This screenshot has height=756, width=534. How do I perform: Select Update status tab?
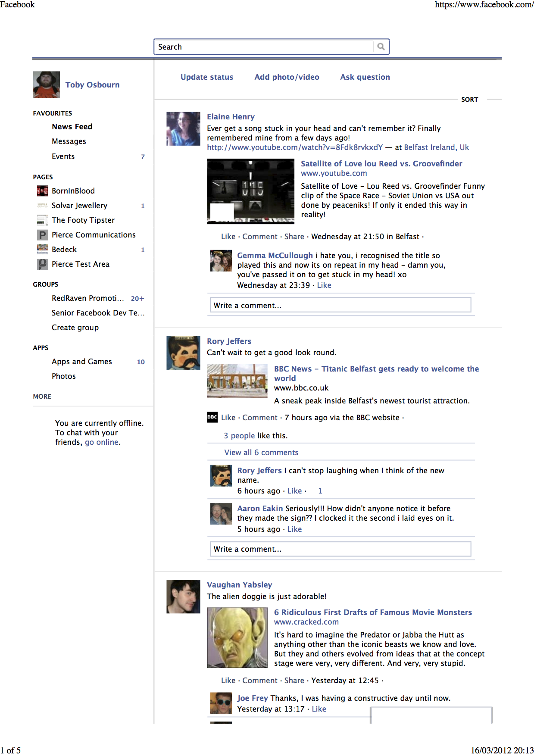[x=207, y=77]
